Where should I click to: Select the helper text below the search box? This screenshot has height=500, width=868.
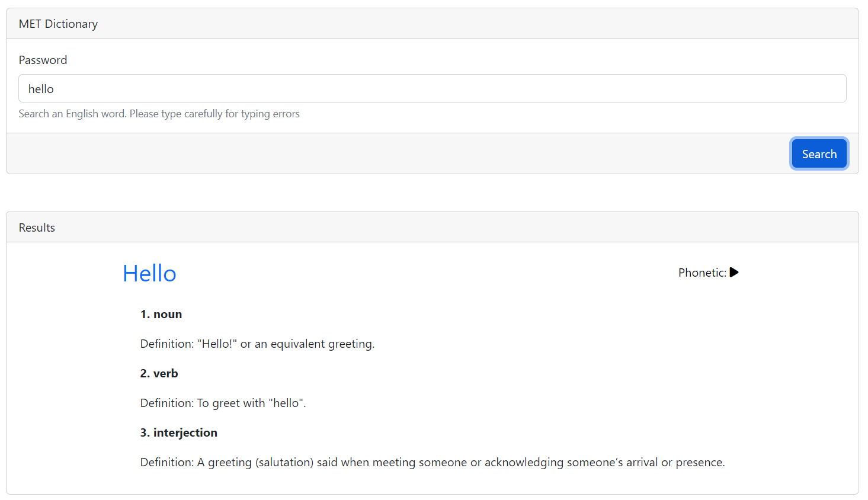[x=159, y=113]
